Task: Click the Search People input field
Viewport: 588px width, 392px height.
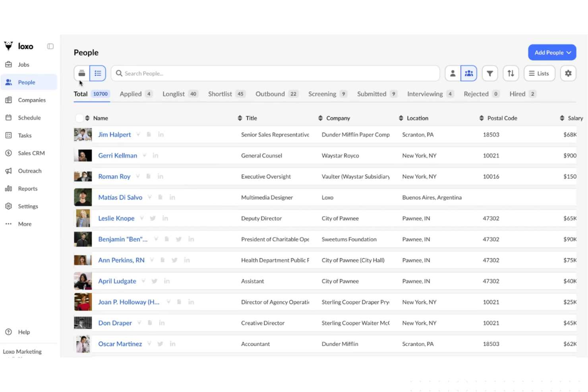Action: 275,73
